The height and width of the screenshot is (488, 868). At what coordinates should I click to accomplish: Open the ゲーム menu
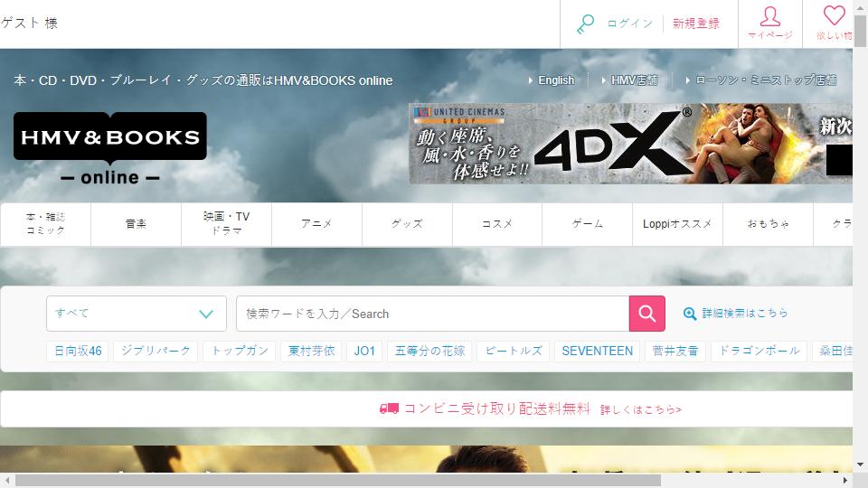point(588,223)
